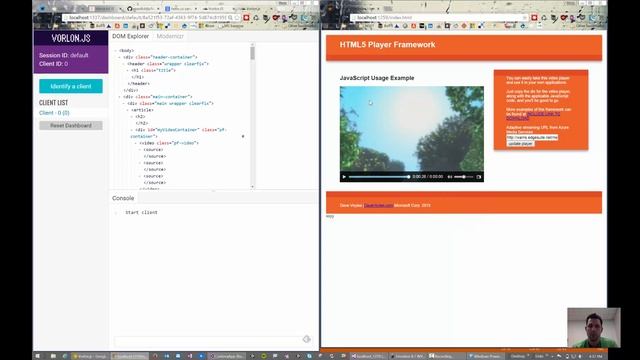Click the webcam video overlay

pyautogui.click(x=594, y=328)
